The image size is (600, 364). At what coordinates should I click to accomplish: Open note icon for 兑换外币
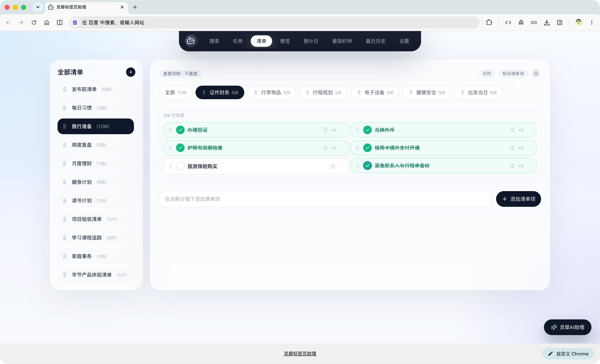512,130
